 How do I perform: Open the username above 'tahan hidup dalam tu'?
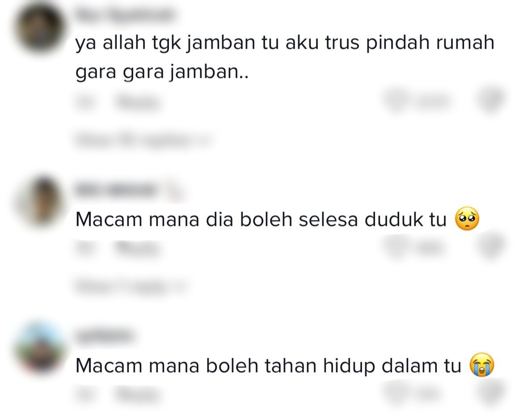[104, 336]
